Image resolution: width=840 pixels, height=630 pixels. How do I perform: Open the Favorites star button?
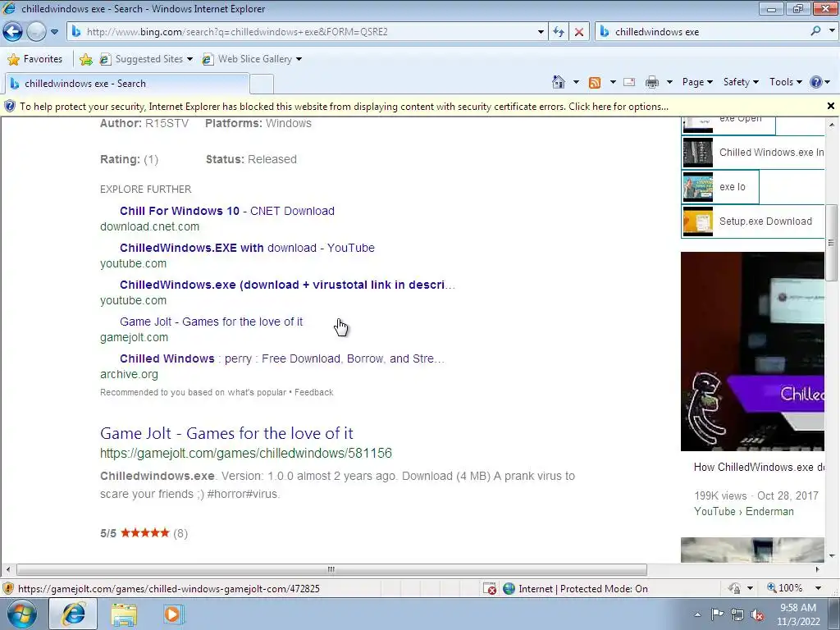(x=35, y=59)
